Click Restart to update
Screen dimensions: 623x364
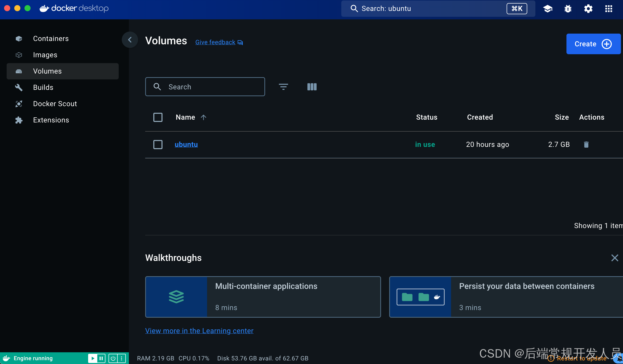point(577,358)
